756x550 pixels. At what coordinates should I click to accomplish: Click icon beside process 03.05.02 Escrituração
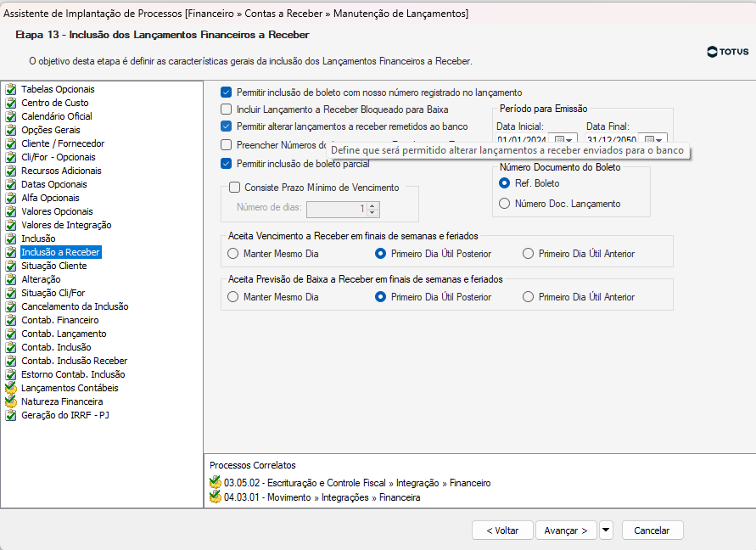click(215, 482)
